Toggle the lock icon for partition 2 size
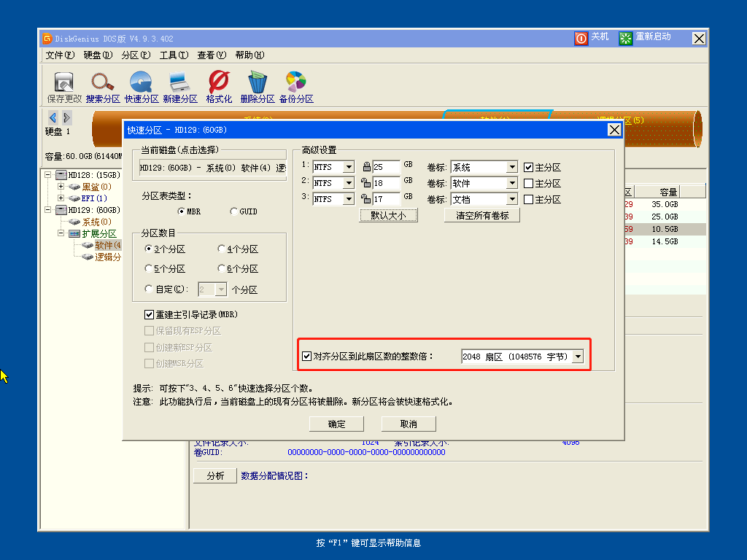This screenshot has width=747, height=560. coord(365,183)
